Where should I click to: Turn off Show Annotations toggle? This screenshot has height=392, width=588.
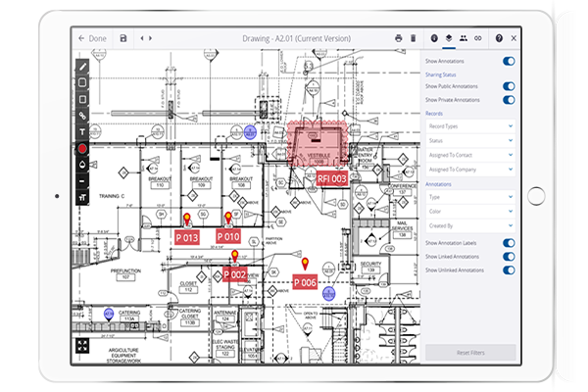point(509,61)
